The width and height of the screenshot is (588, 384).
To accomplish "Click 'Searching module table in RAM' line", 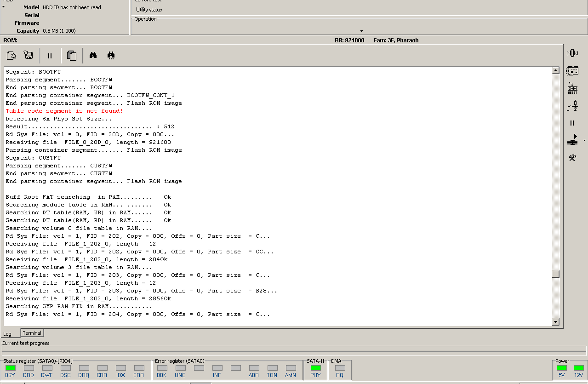I will (88, 205).
